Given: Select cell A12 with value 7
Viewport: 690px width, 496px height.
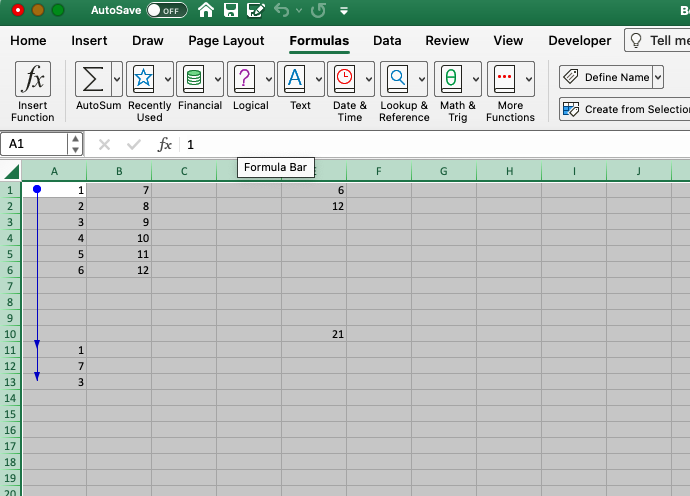Looking at the screenshot, I should (x=54, y=366).
